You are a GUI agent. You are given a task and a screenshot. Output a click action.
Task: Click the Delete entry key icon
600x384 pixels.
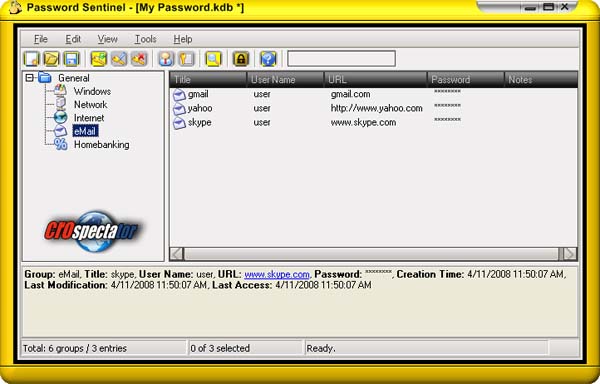139,59
